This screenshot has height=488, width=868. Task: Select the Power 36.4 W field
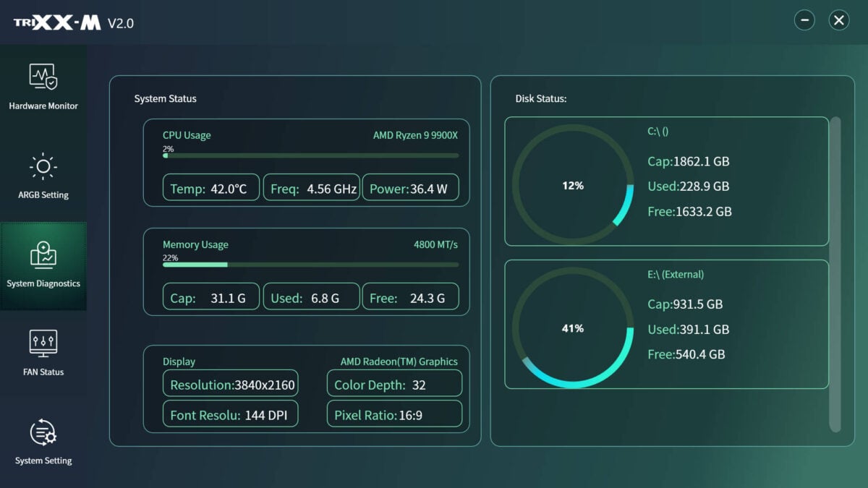411,187
